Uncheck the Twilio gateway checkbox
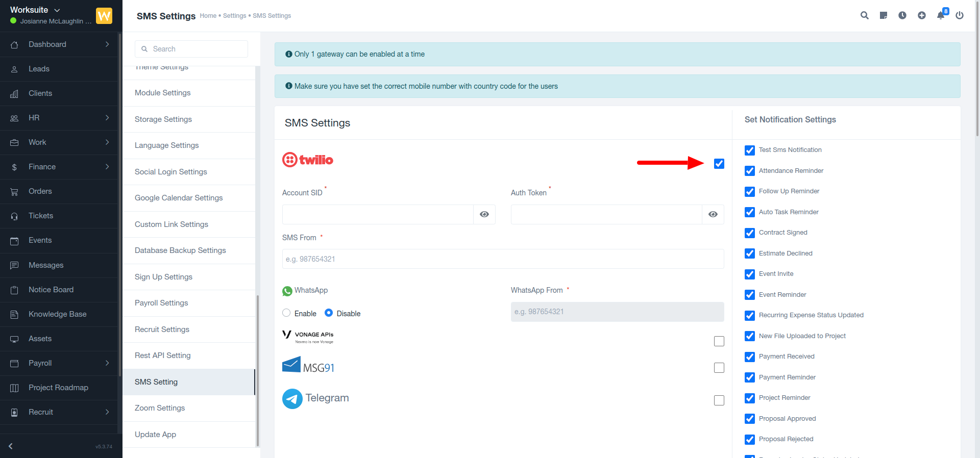The image size is (980, 458). click(719, 164)
